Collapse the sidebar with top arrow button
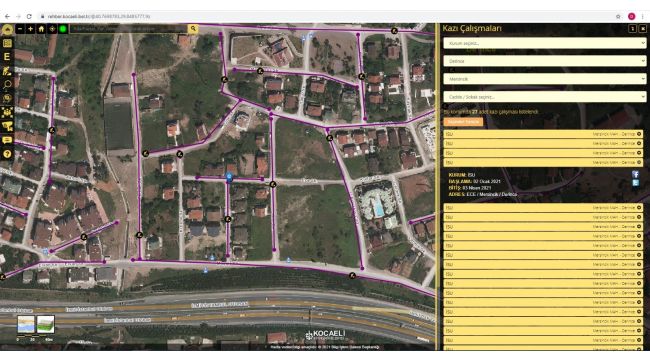 click(x=7, y=29)
